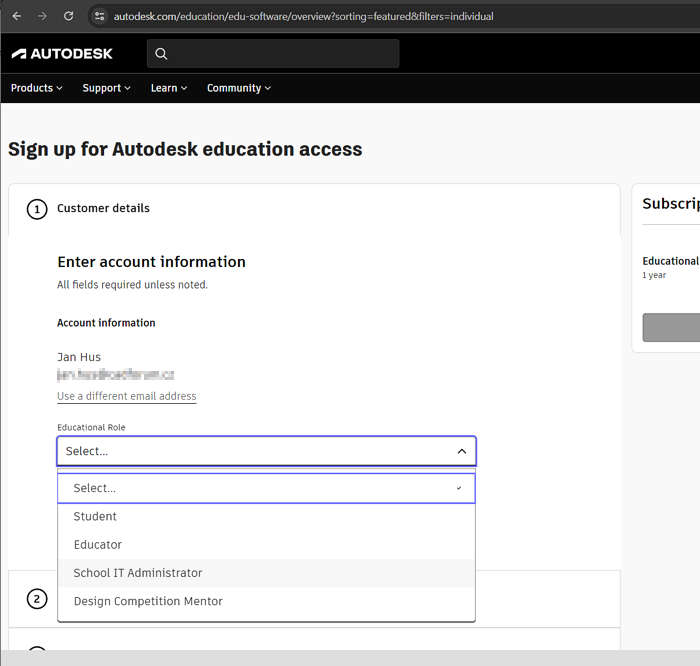Click the Jan Hus account name
Image resolution: width=700 pixels, height=666 pixels.
point(79,357)
